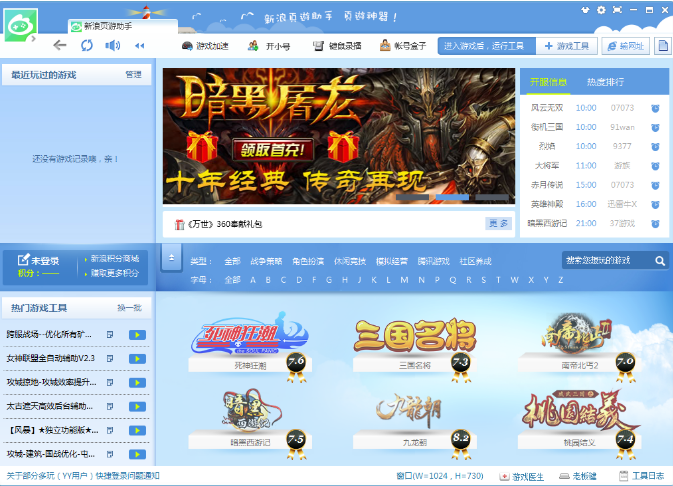Click the skin shirt icon in title bar
Viewport: 673px width, 486px height.
tap(585, 9)
